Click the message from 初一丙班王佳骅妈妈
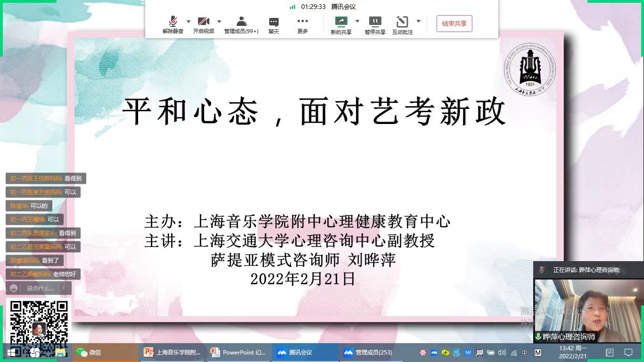The width and height of the screenshot is (644, 362). [x=46, y=179]
